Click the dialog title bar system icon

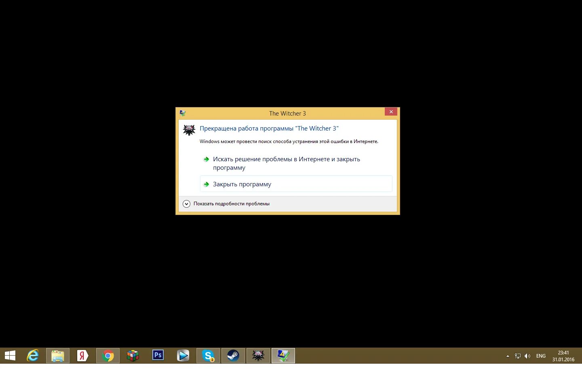click(x=183, y=113)
